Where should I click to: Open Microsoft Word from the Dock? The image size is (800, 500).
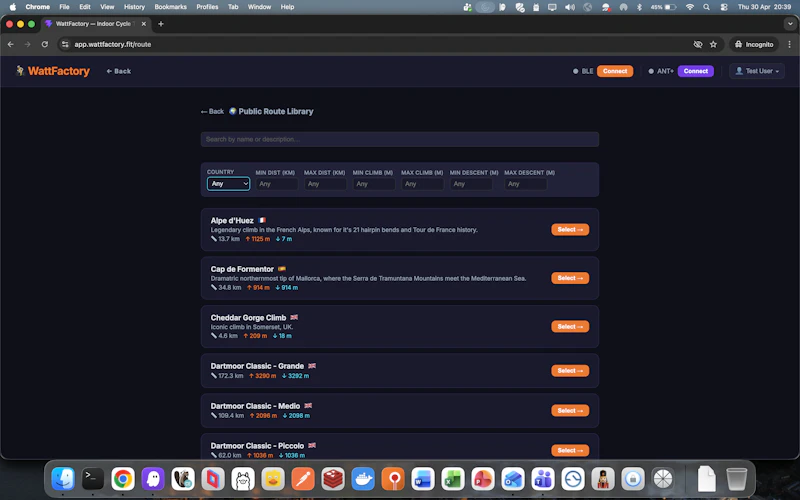423,479
